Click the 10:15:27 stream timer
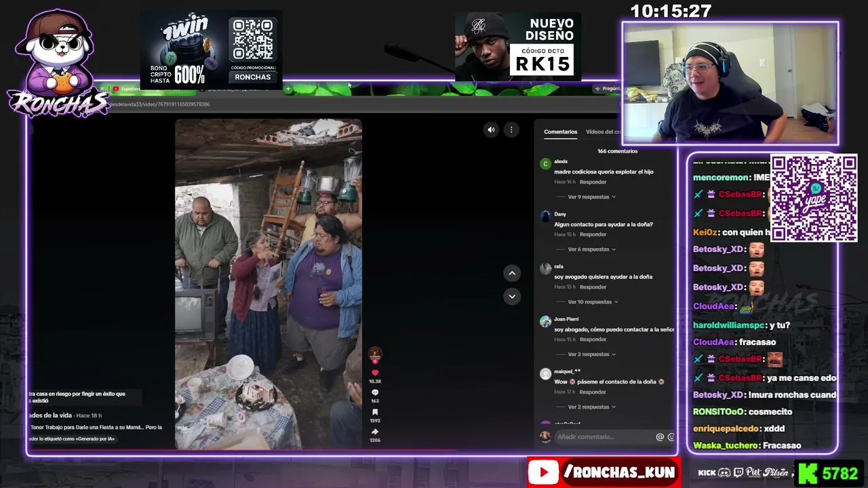The width and height of the screenshot is (868, 488). [x=671, y=11]
